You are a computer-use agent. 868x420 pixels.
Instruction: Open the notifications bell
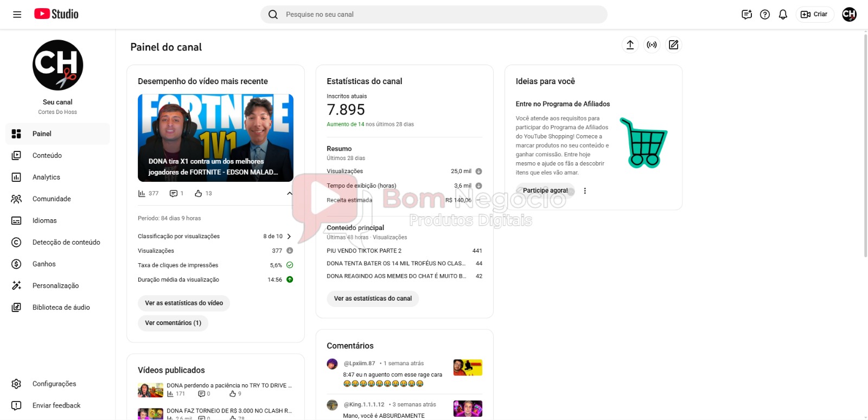pyautogui.click(x=783, y=15)
